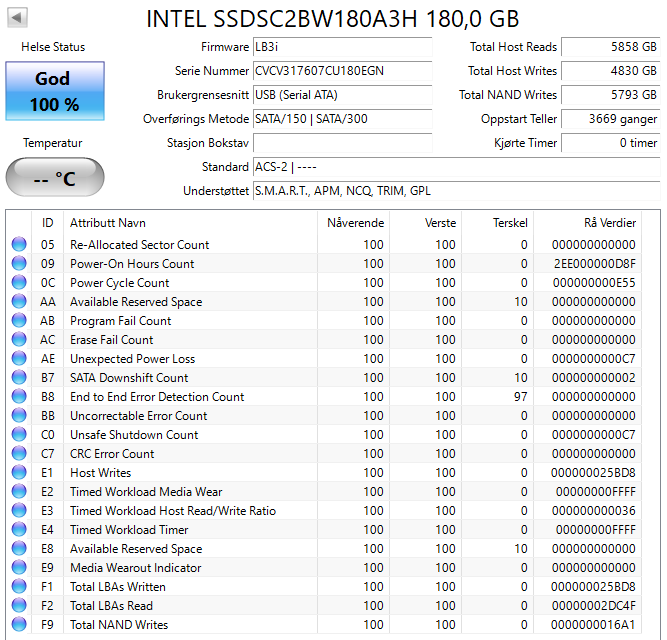Click the Total Host Reads value box
The height and width of the screenshot is (640, 667).
pyautogui.click(x=609, y=47)
